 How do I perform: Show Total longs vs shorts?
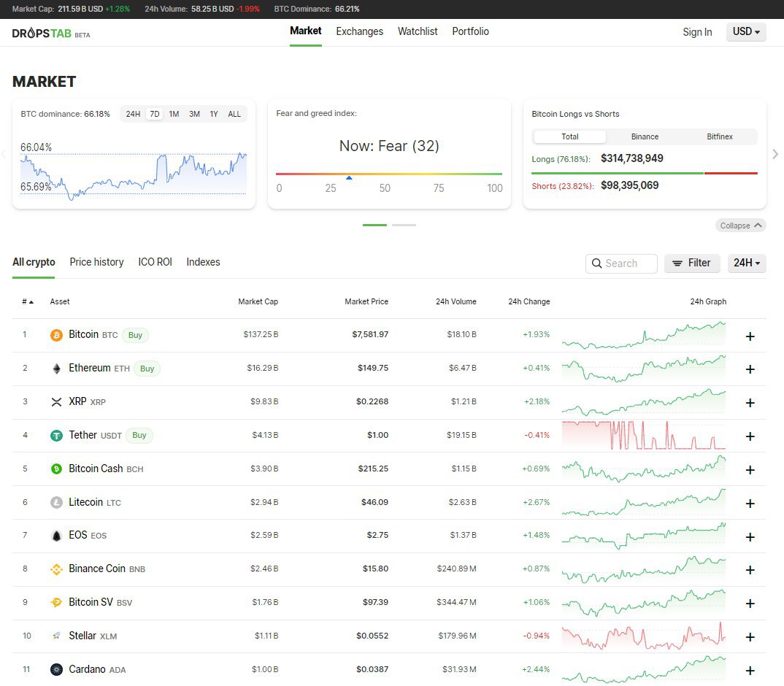[570, 136]
